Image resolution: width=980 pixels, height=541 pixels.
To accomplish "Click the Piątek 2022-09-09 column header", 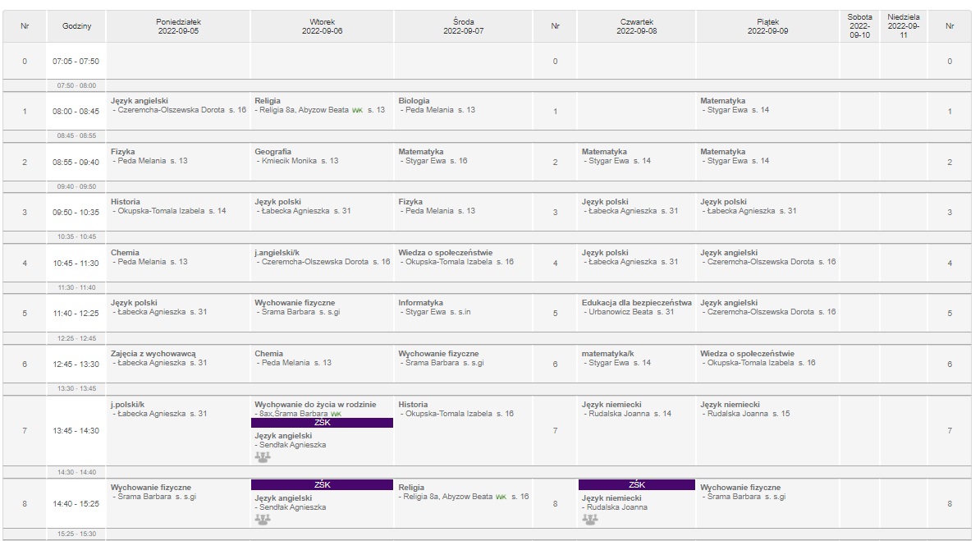I will 767,26.
